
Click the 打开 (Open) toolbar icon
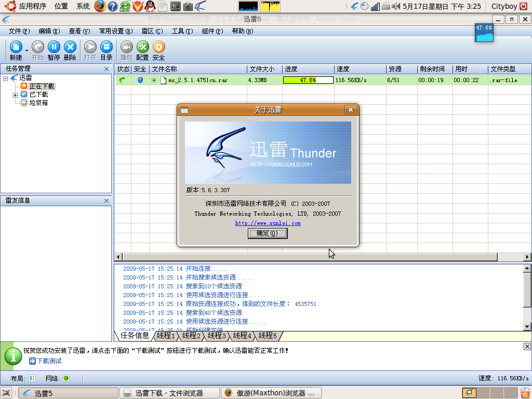[90, 50]
